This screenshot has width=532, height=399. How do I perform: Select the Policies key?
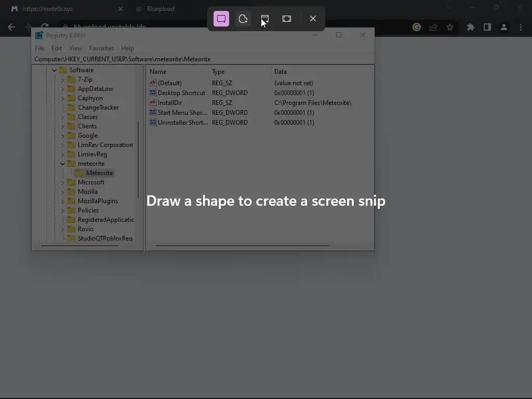[88, 210]
